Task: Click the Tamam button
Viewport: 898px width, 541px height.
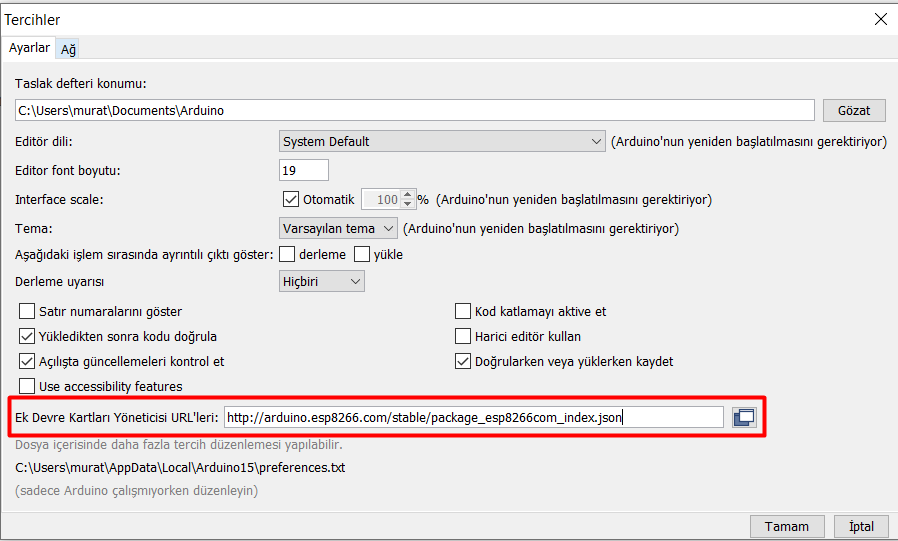Action: [x=787, y=526]
